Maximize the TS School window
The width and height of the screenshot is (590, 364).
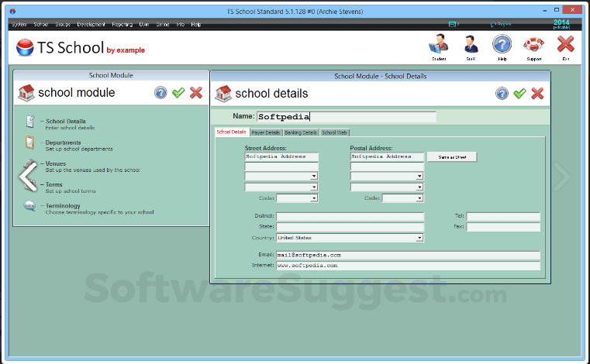557,10
